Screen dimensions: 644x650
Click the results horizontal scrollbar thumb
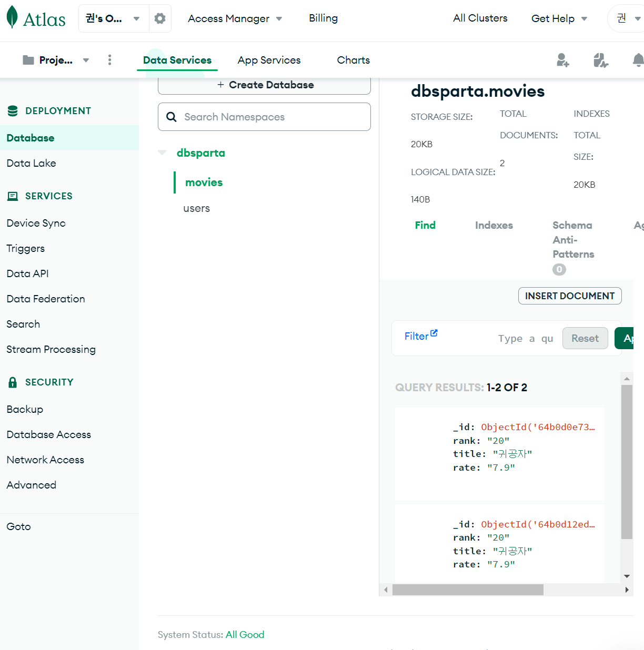click(468, 590)
